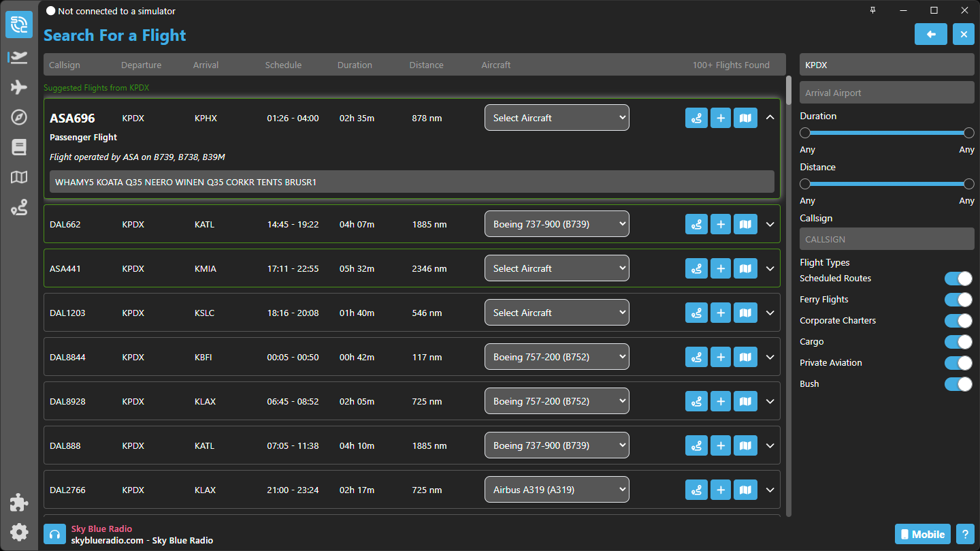Open the compass icon in the sidebar
The width and height of the screenshot is (980, 551).
coord(19,117)
